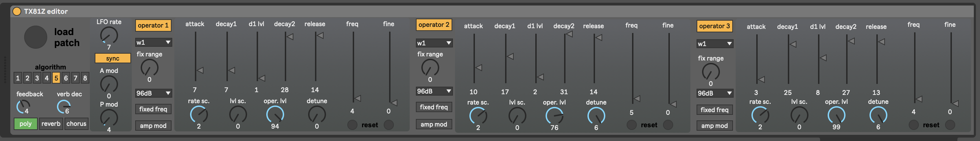
Task: Click the round load patch button
Action: 35,37
